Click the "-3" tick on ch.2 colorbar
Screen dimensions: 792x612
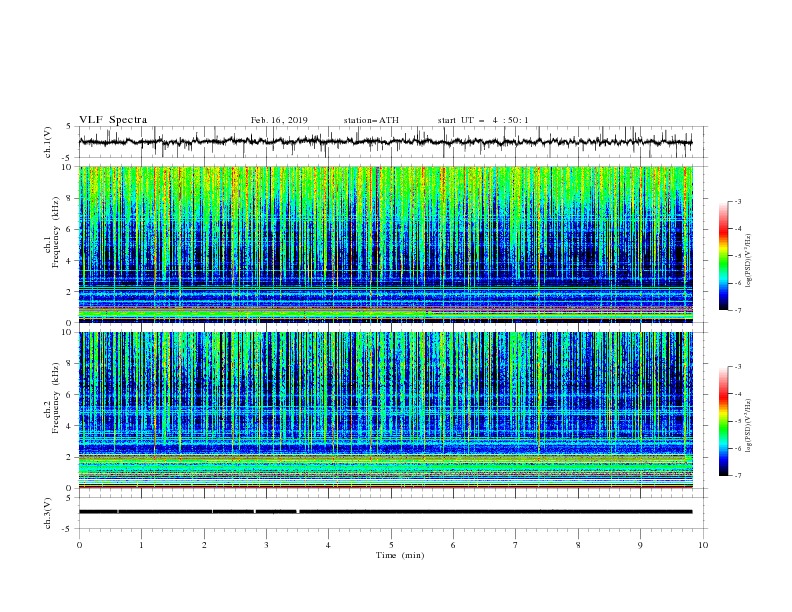pos(737,367)
